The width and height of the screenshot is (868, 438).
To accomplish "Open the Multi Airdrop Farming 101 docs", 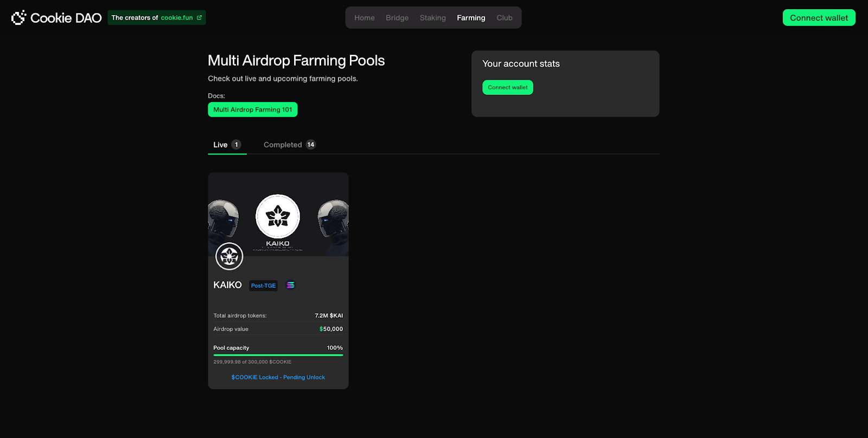I will pos(253,110).
